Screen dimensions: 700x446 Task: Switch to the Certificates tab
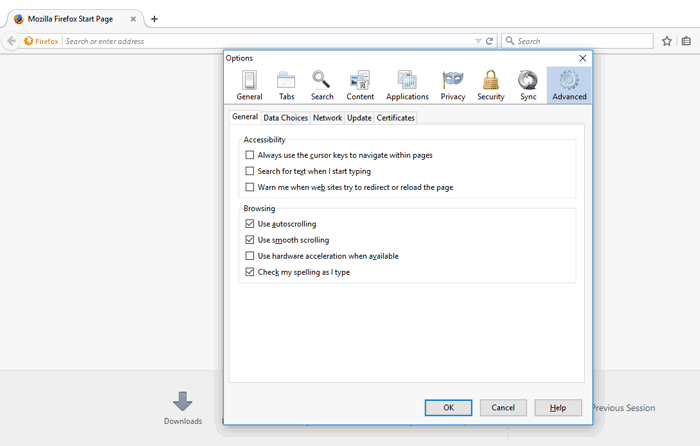[396, 118]
